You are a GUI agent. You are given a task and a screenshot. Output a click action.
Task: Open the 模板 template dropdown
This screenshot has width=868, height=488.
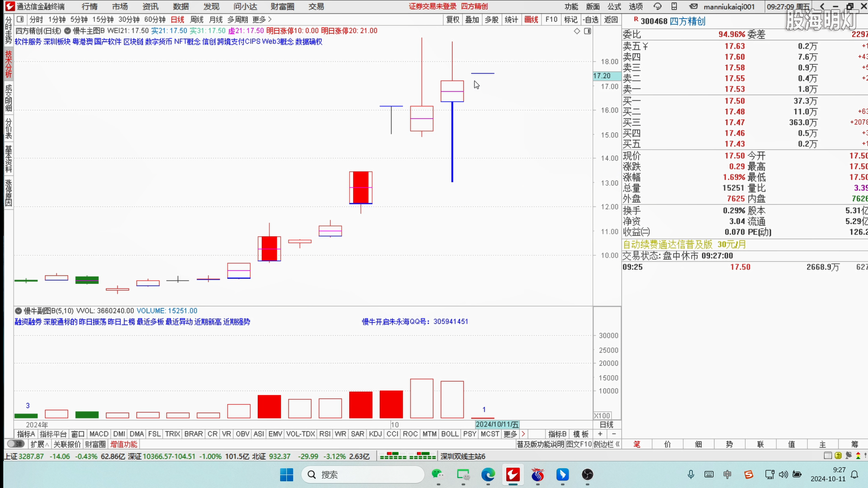(x=581, y=434)
